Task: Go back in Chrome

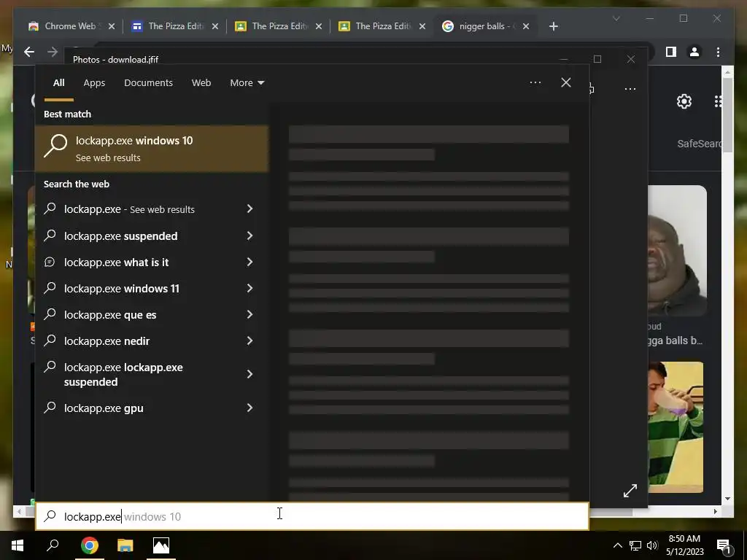Action: tap(29, 52)
